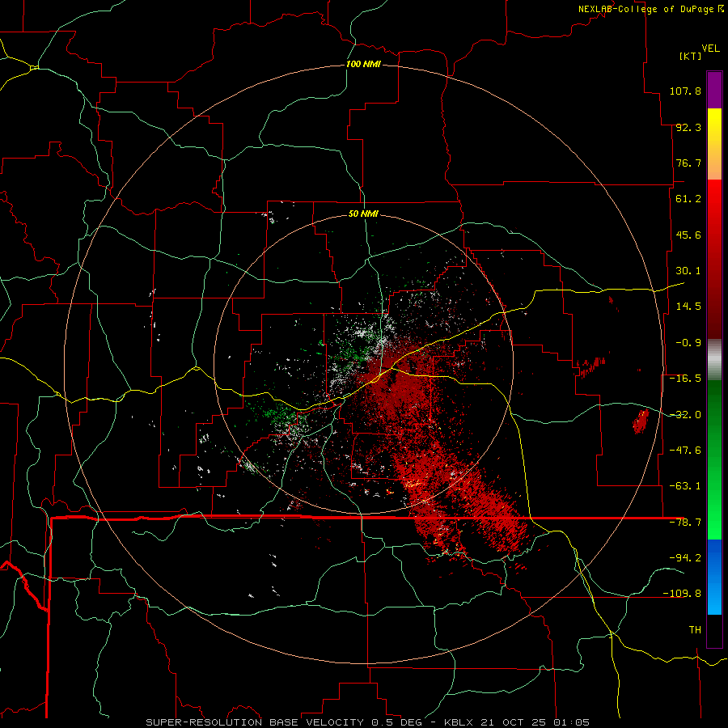Screen dimensions: 728x728
Task: Click the 50 NMI range ring label
Action: [x=363, y=214]
